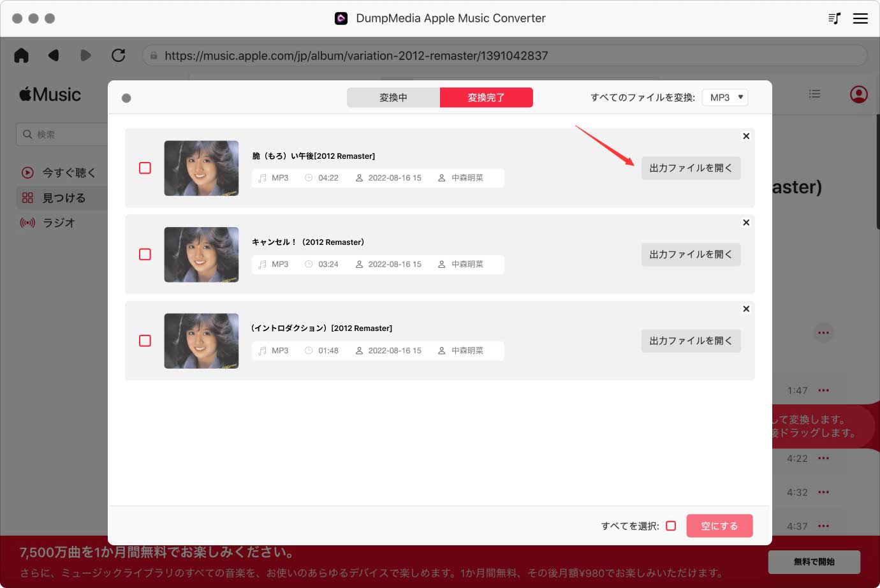Check the box for 脆（もろ）い午後 track
880x588 pixels.
pyautogui.click(x=145, y=168)
